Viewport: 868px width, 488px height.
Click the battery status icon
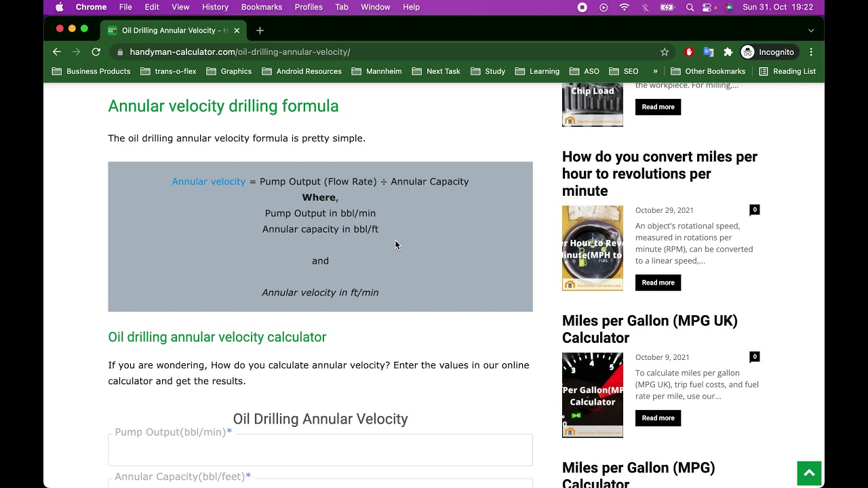(667, 7)
